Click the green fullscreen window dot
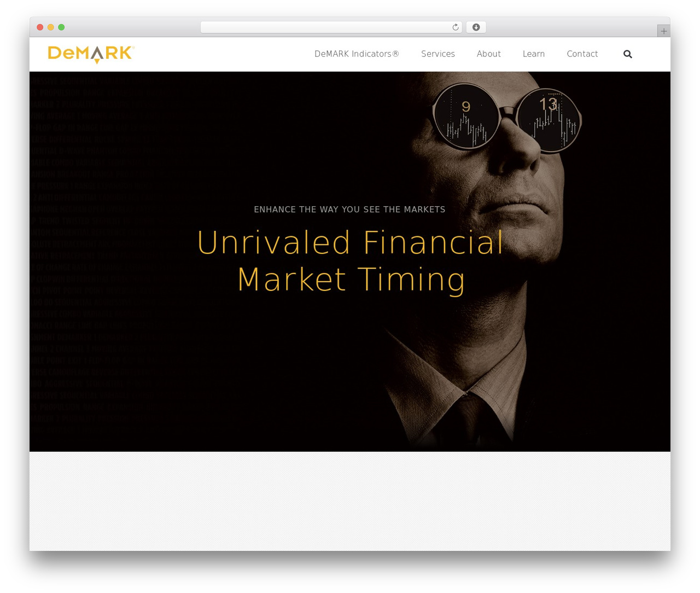The width and height of the screenshot is (700, 593). coord(61,27)
